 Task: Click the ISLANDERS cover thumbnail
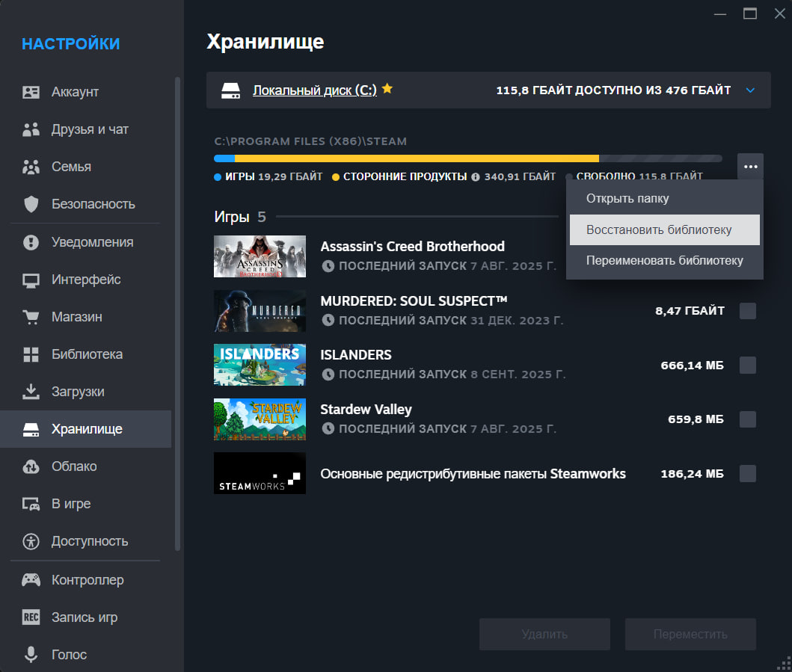pos(260,365)
